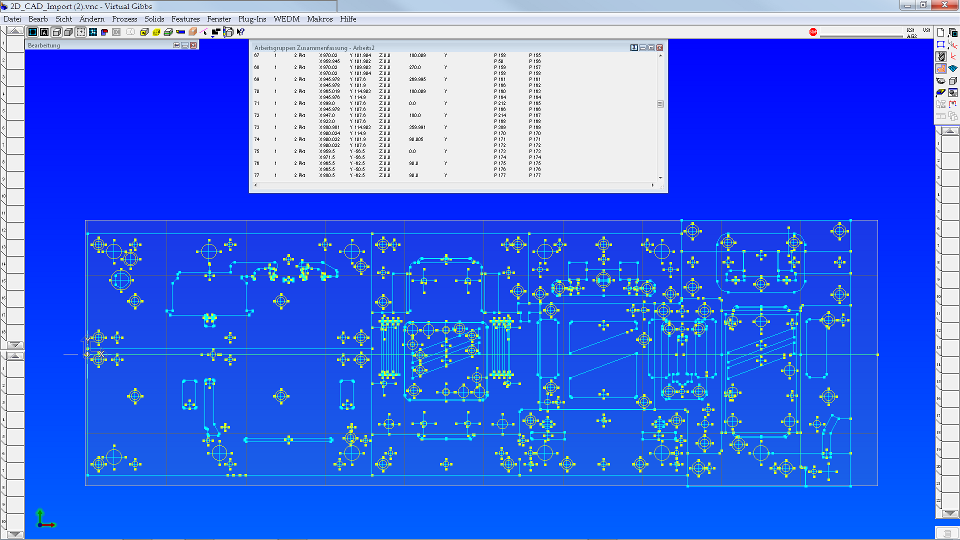Click the blue and yellow flat plate icon
Image resolution: width=960 pixels, height=540 pixels.
941,92
